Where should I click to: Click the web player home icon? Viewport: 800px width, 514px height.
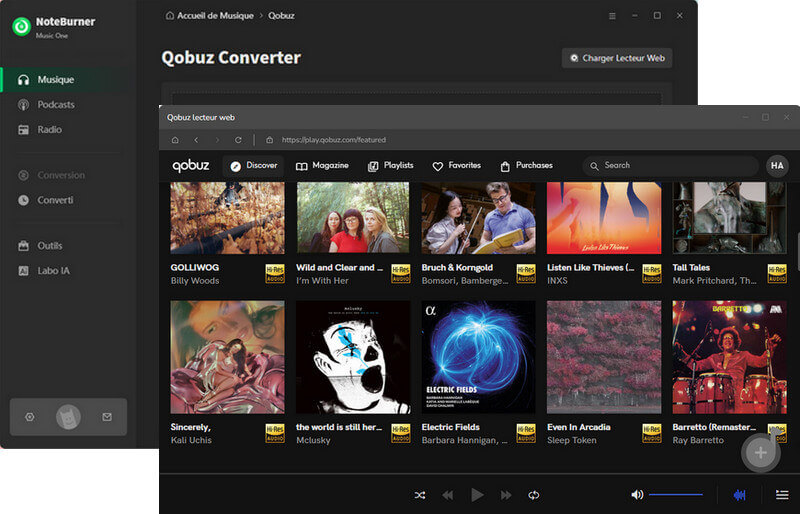point(175,140)
